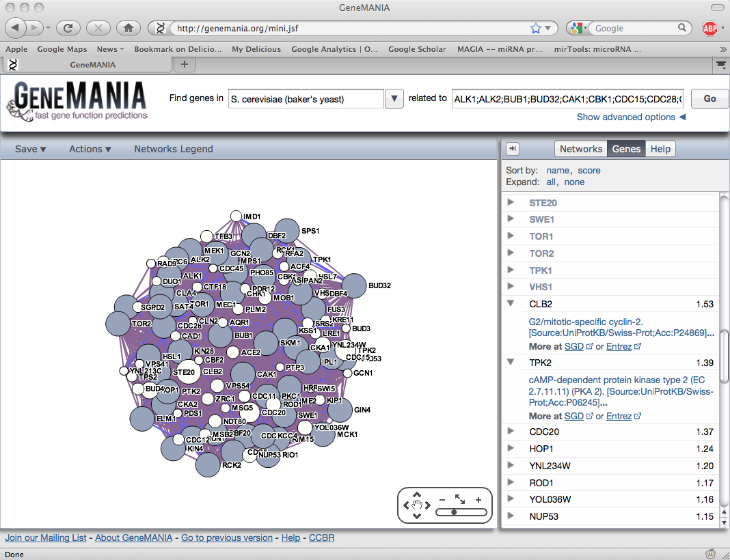Click the browser reload button
Image resolution: width=730 pixels, height=560 pixels.
point(68,28)
